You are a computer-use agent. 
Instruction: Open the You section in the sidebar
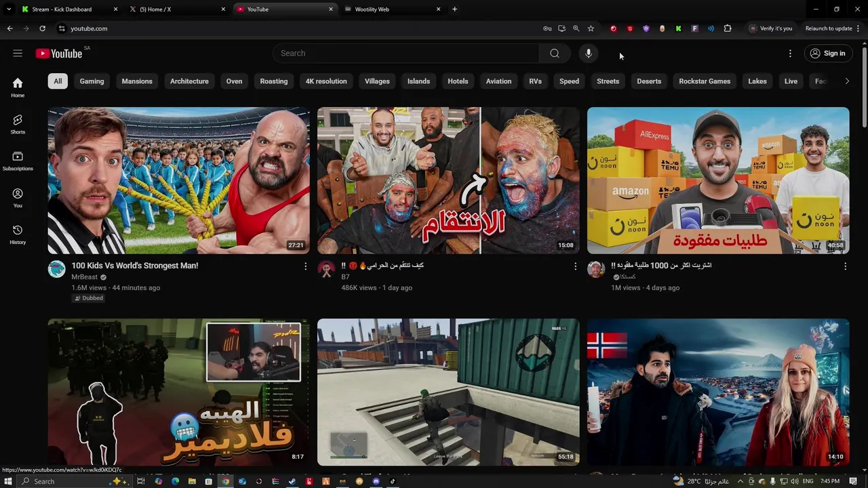coord(18,198)
